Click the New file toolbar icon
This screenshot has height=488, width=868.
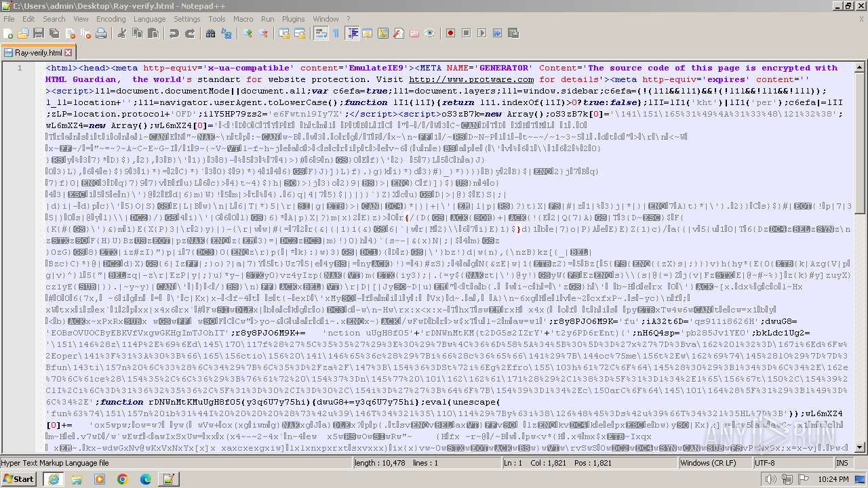click(8, 33)
